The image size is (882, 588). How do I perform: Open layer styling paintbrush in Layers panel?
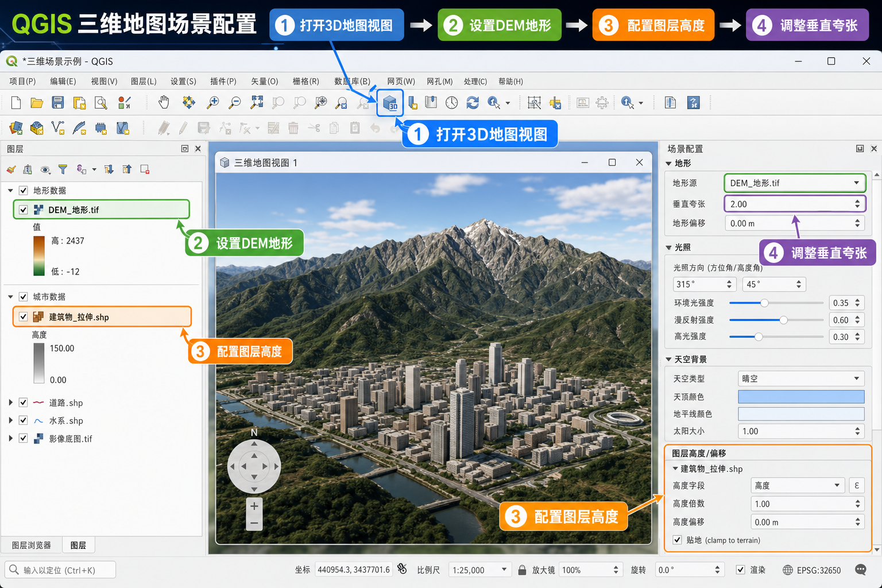coord(11,169)
